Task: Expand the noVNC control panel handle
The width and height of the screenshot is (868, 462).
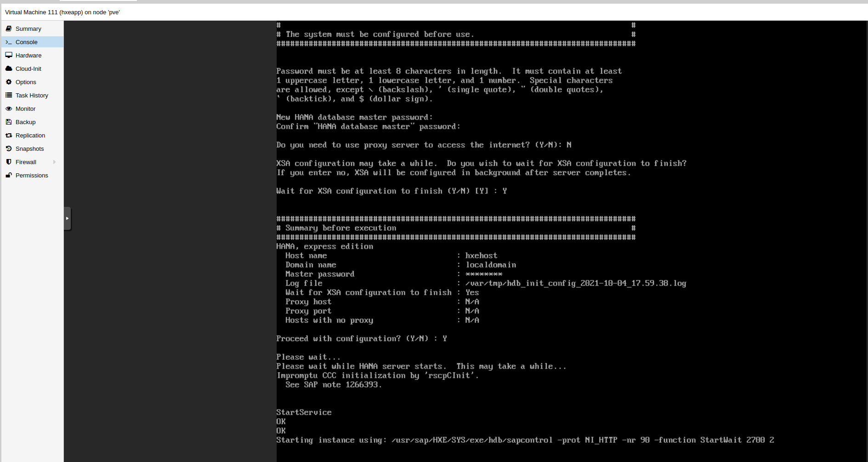Action: (68, 218)
